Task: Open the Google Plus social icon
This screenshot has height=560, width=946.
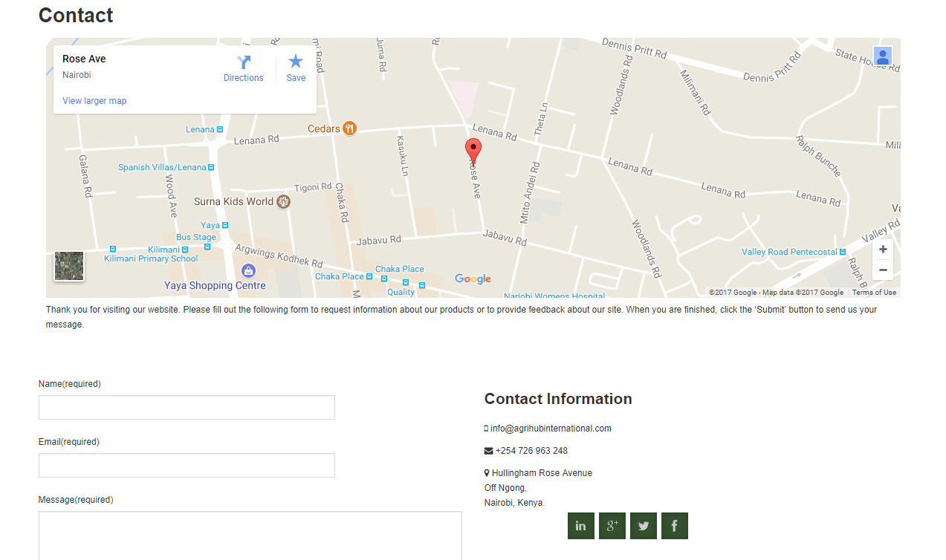Action: (x=612, y=526)
